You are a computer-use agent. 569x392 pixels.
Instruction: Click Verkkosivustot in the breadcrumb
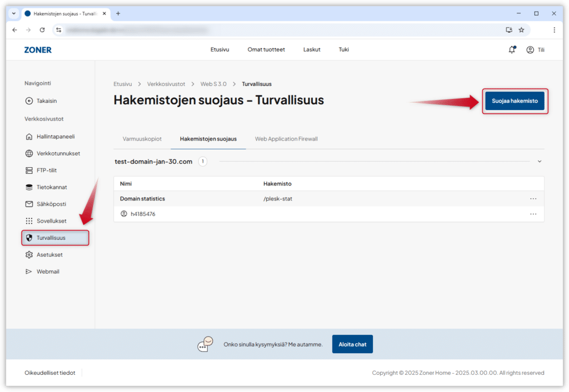tap(166, 84)
